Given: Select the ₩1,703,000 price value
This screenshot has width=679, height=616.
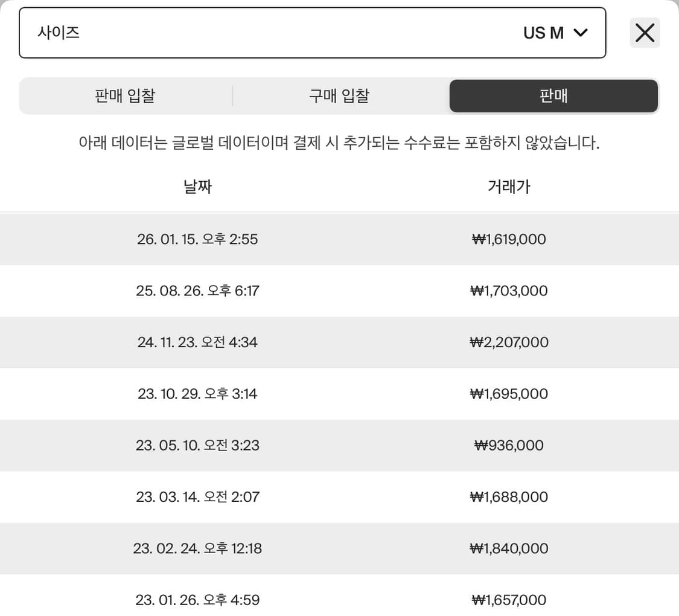Looking at the screenshot, I should (x=509, y=291).
